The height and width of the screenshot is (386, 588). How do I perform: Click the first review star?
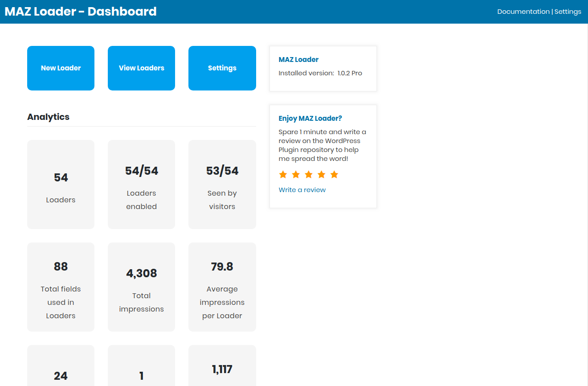pyautogui.click(x=283, y=174)
